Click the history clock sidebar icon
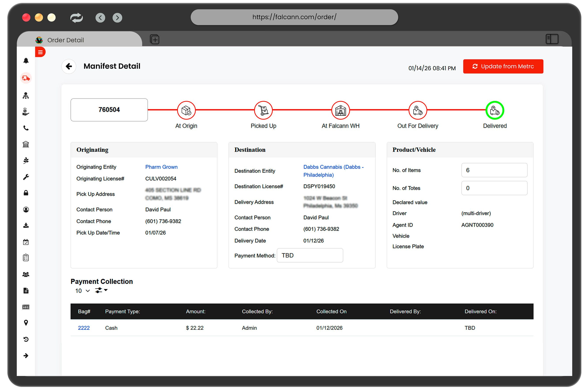 26,339
